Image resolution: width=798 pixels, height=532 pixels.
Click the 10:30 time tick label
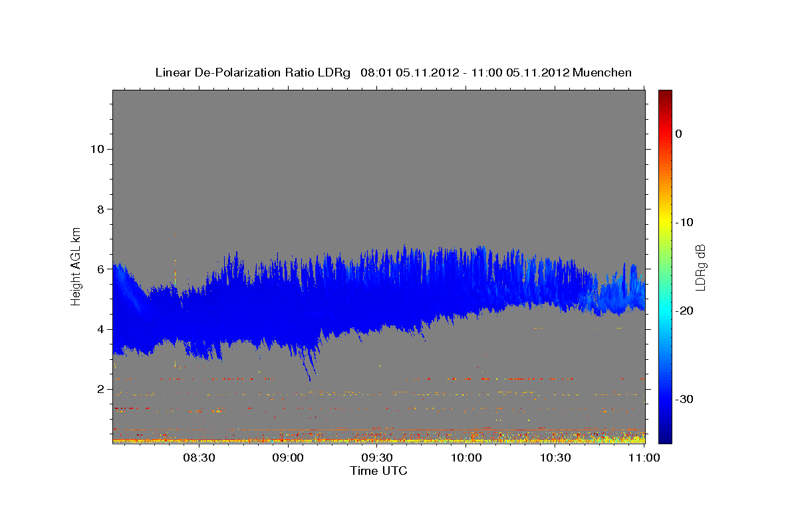click(x=555, y=458)
